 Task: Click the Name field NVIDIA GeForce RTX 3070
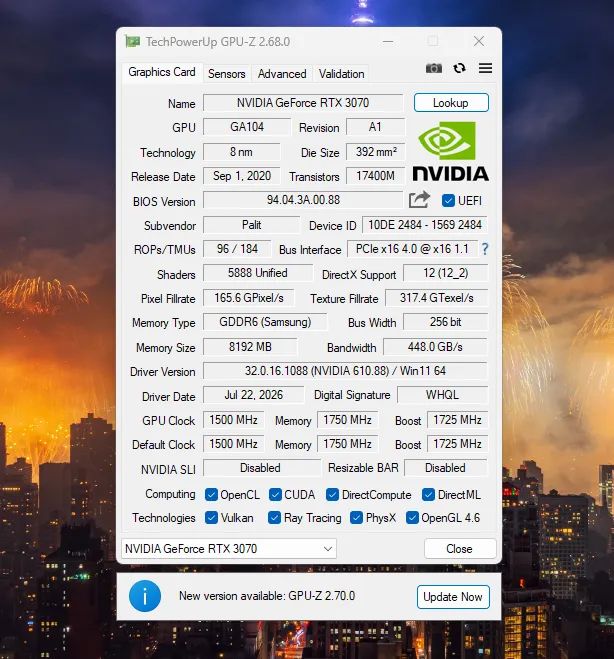coord(303,103)
